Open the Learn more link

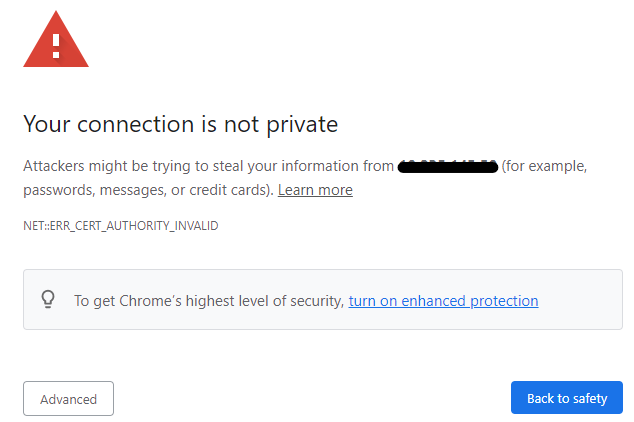(315, 190)
